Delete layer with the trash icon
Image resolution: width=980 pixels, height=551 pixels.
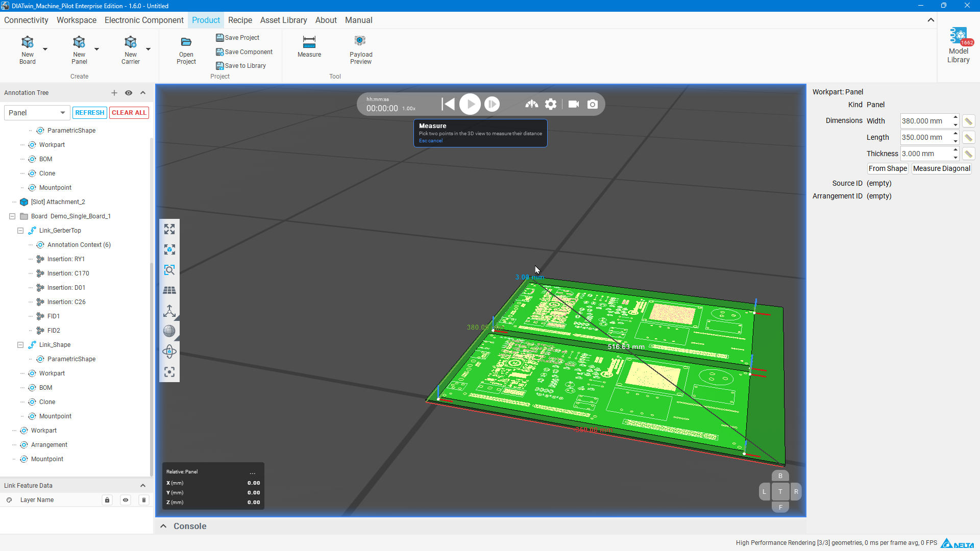tap(144, 500)
